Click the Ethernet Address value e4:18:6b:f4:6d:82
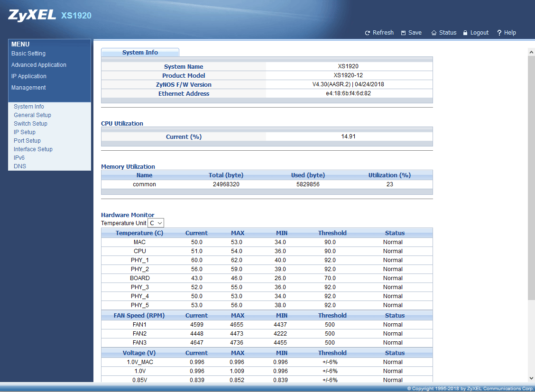The image size is (535, 392). pyautogui.click(x=348, y=93)
